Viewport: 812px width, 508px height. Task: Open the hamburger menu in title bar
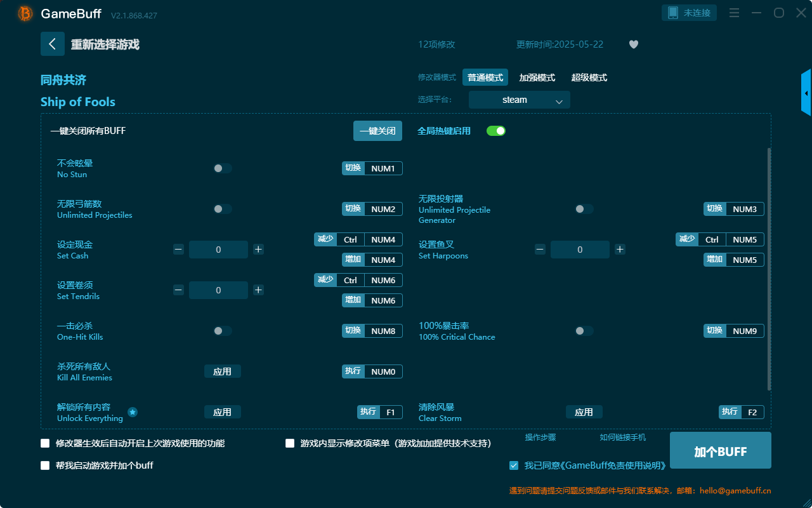(734, 13)
